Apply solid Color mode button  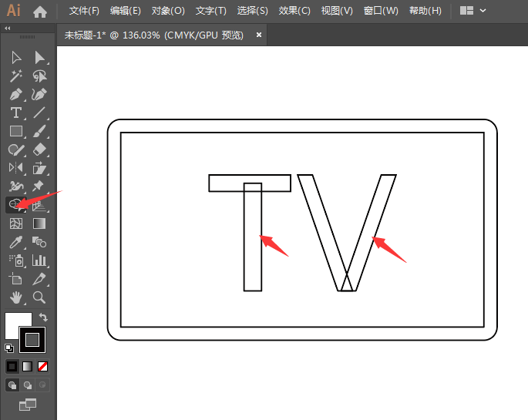[x=12, y=366]
